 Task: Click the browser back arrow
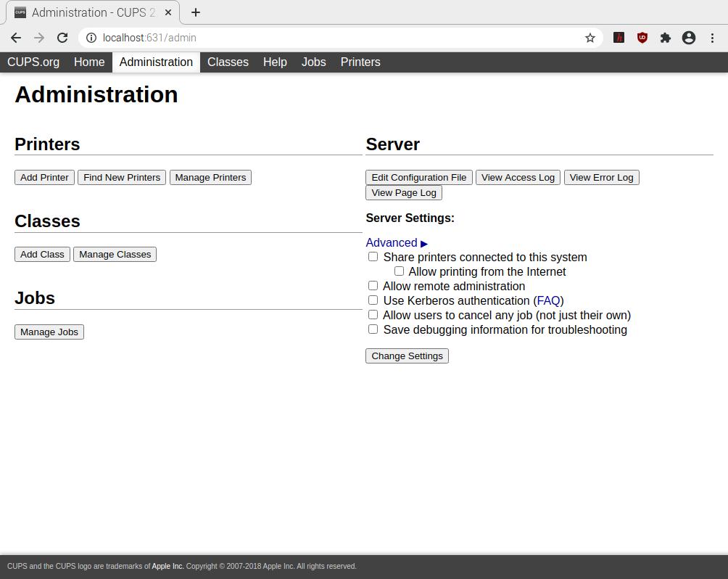(16, 38)
